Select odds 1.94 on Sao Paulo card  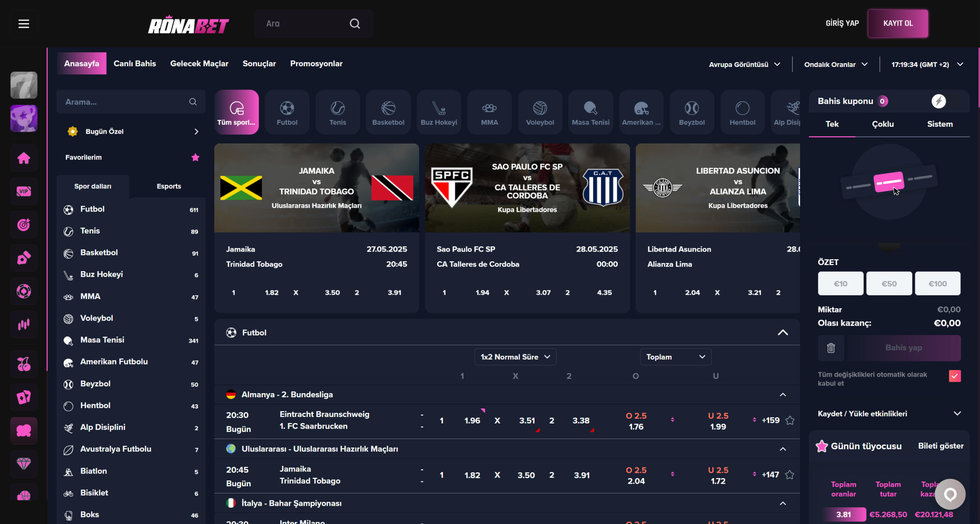coord(482,292)
